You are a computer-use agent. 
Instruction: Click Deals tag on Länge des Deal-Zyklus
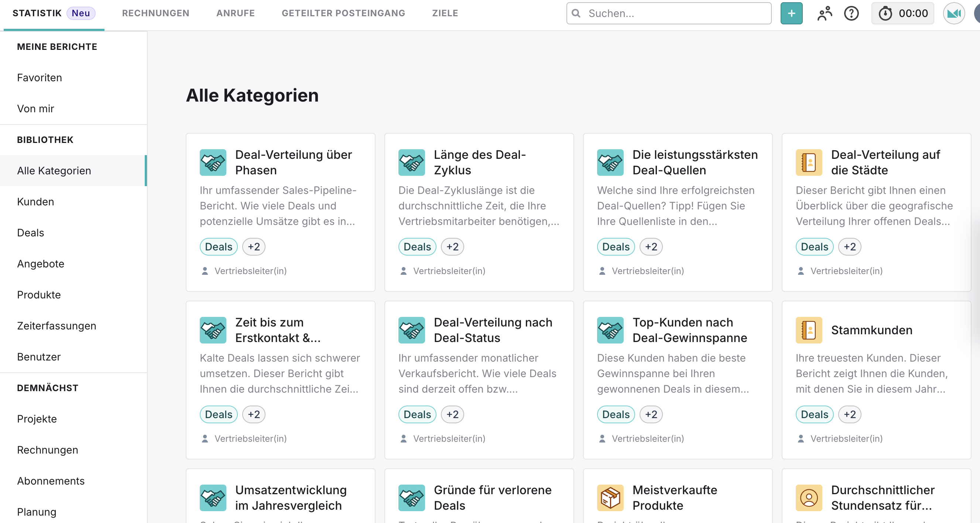click(x=417, y=247)
